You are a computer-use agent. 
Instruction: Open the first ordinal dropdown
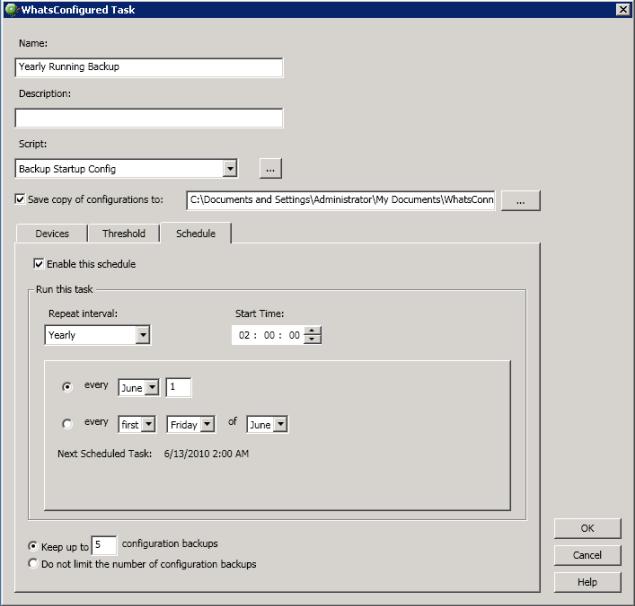coord(148,424)
